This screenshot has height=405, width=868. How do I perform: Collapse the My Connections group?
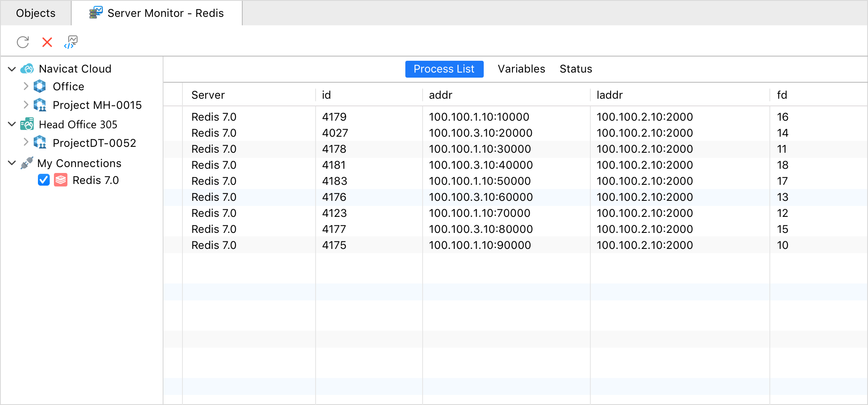(12, 163)
